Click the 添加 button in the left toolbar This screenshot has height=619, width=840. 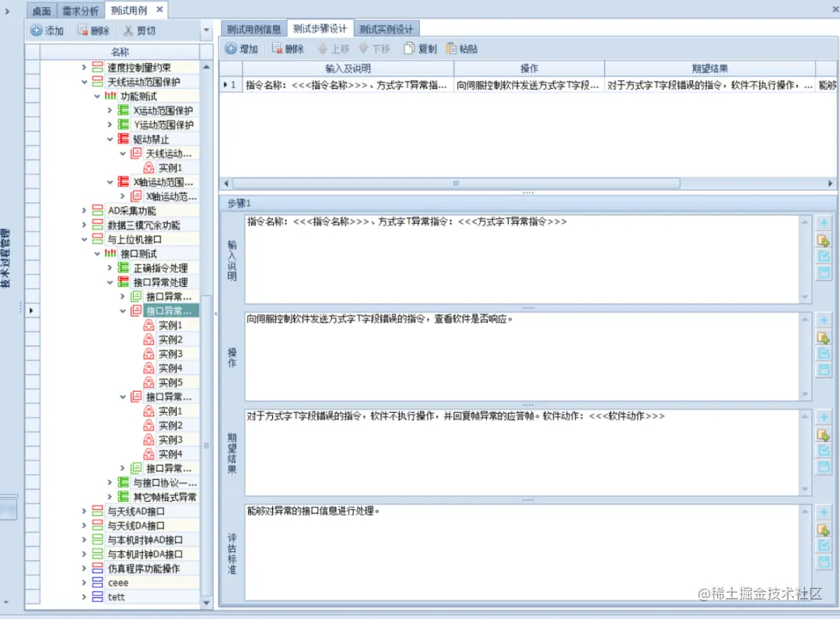(47, 30)
